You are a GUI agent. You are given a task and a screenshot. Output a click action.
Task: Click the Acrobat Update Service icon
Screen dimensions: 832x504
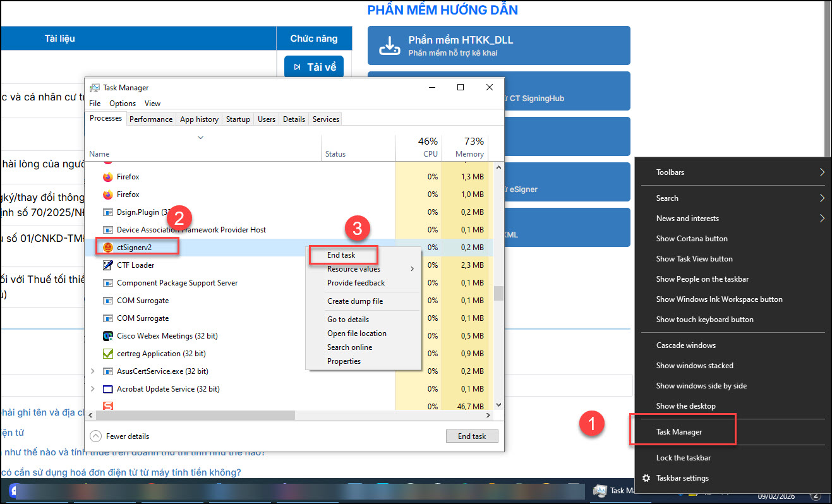(x=107, y=389)
